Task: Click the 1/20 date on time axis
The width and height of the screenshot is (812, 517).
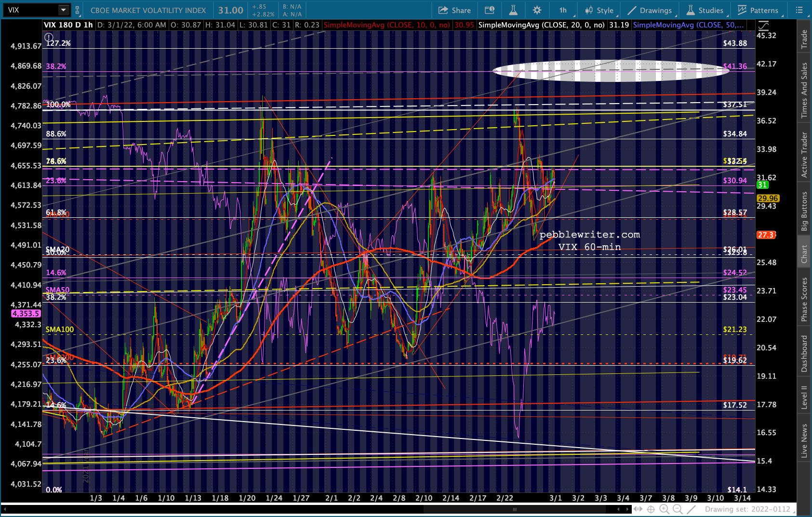Action: (247, 498)
